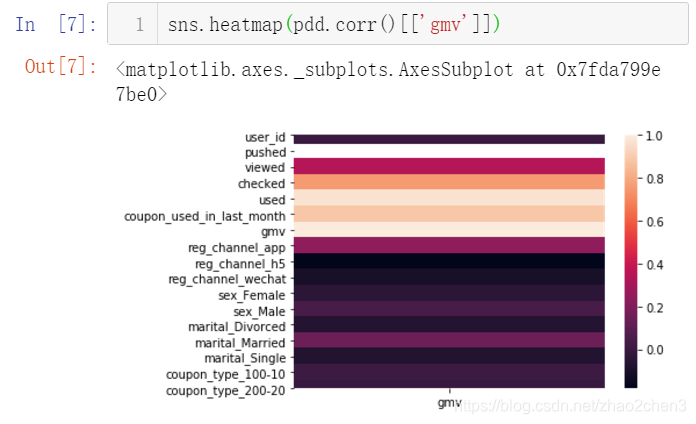696x424 pixels.
Task: Click line number 1 in the code cell
Action: coord(140,24)
